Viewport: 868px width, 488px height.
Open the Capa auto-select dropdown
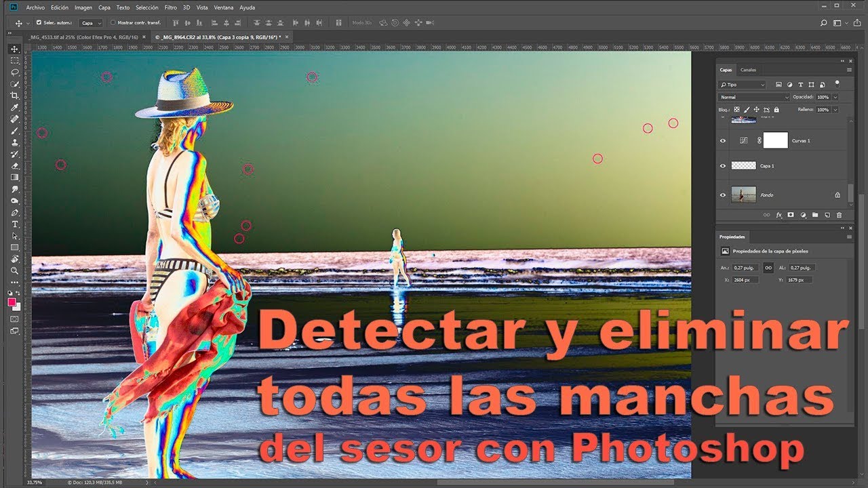pyautogui.click(x=91, y=22)
